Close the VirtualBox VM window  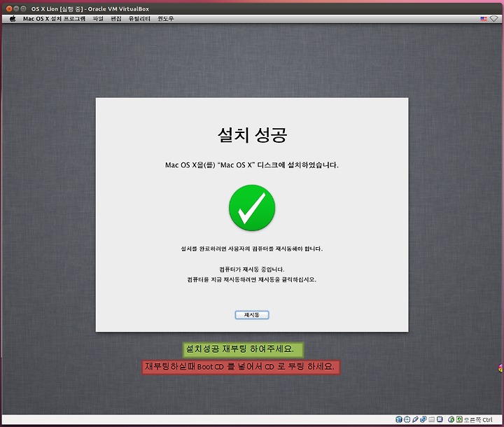click(x=9, y=8)
